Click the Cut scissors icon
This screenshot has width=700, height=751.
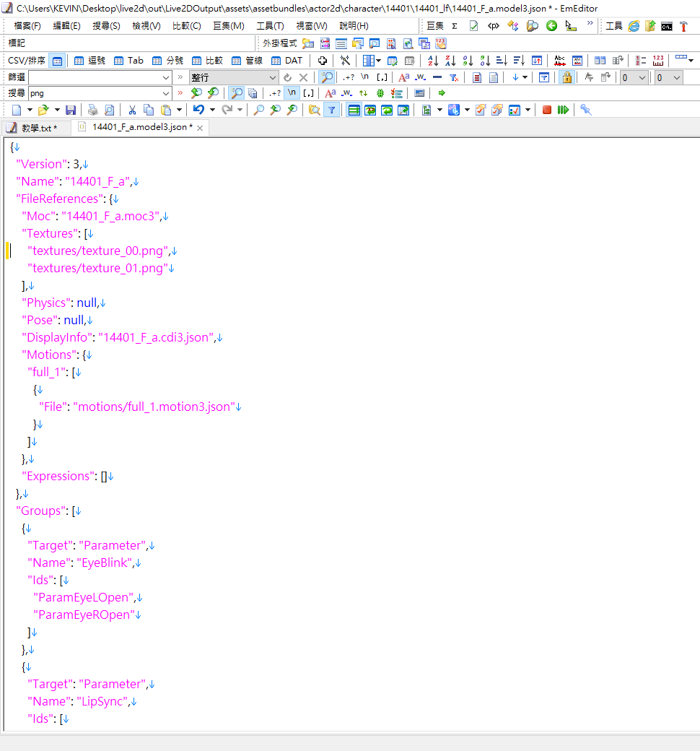coord(132,110)
